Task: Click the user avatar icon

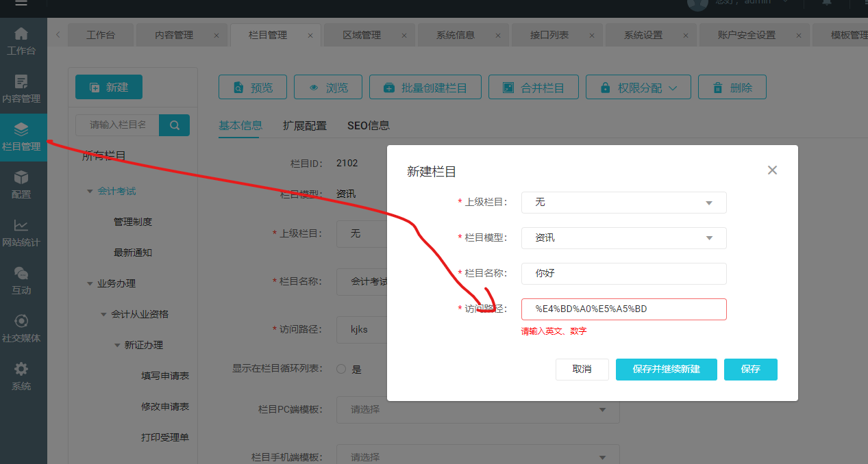Action: pyautogui.click(x=697, y=3)
